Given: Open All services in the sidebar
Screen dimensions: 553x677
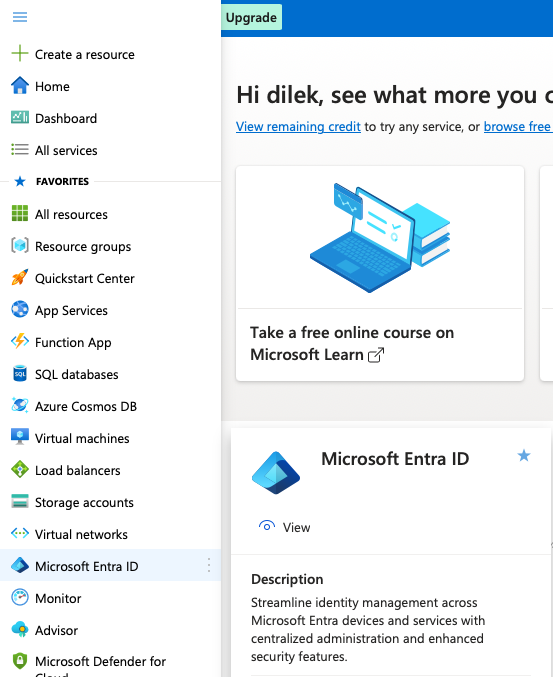Looking at the screenshot, I should pyautogui.click(x=66, y=151).
